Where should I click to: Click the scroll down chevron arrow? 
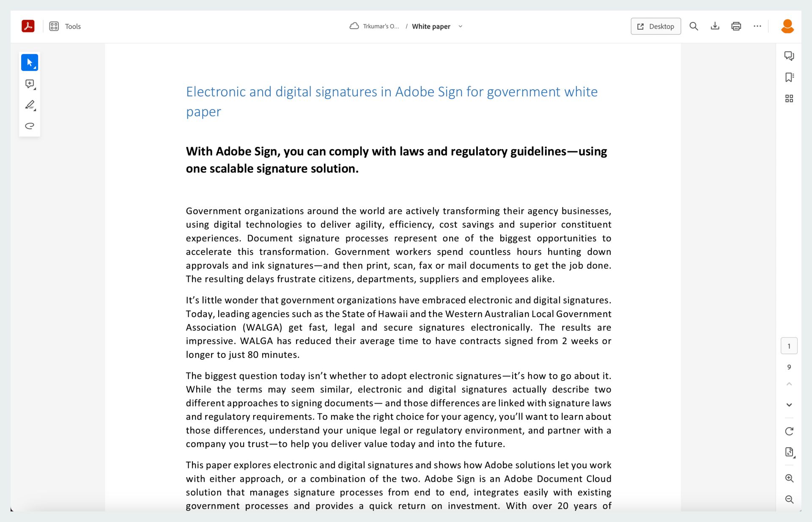coord(789,405)
